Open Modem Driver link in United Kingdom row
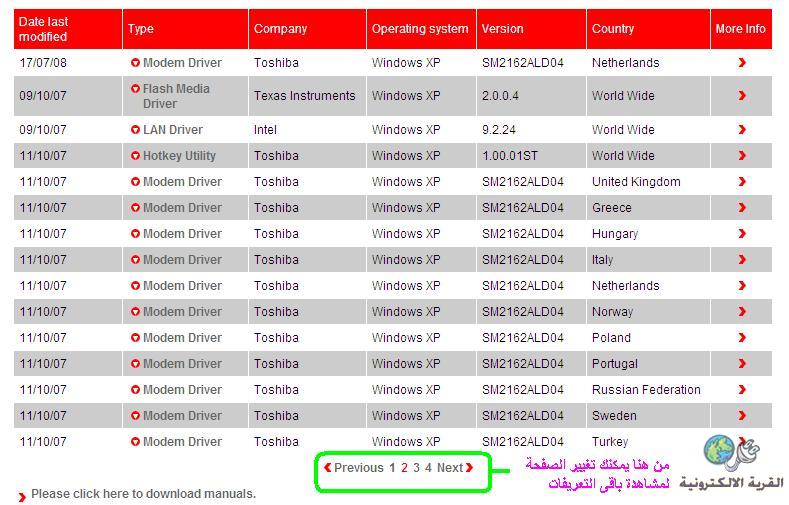 click(182, 182)
